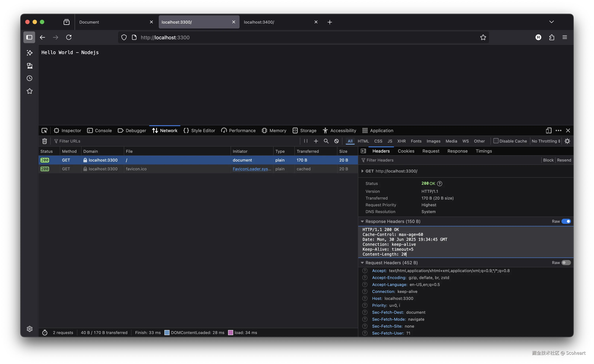The height and width of the screenshot is (364, 594).
Task: Open network search magnifier icon
Action: pos(326,141)
